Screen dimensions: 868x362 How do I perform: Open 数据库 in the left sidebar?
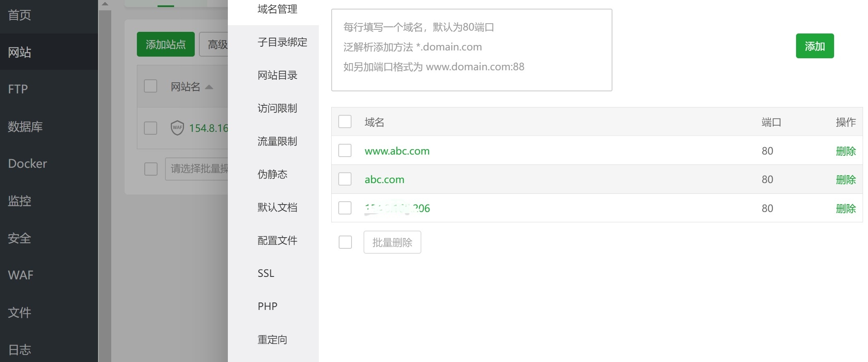[25, 126]
